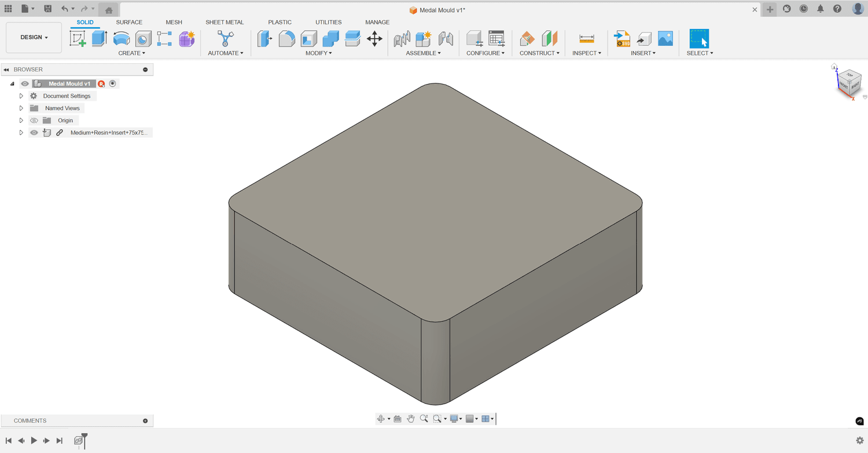This screenshot has height=453, width=868.
Task: Open the notifications bell
Action: pyautogui.click(x=821, y=9)
